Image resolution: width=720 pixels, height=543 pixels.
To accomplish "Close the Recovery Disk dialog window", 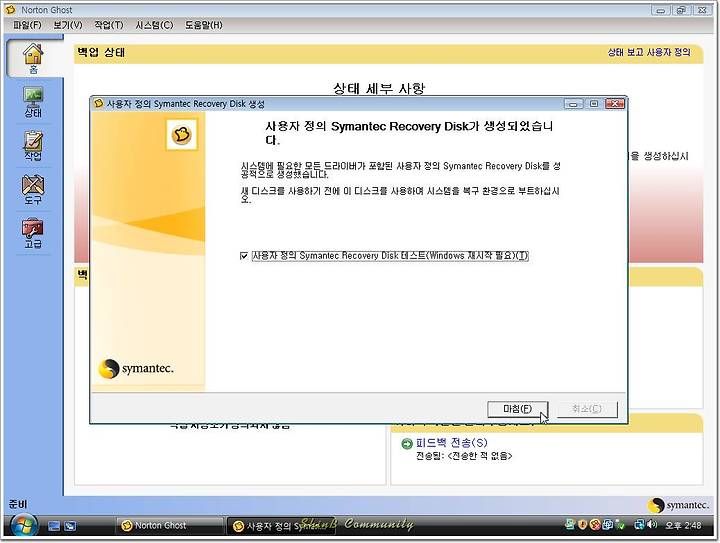I will (x=614, y=104).
